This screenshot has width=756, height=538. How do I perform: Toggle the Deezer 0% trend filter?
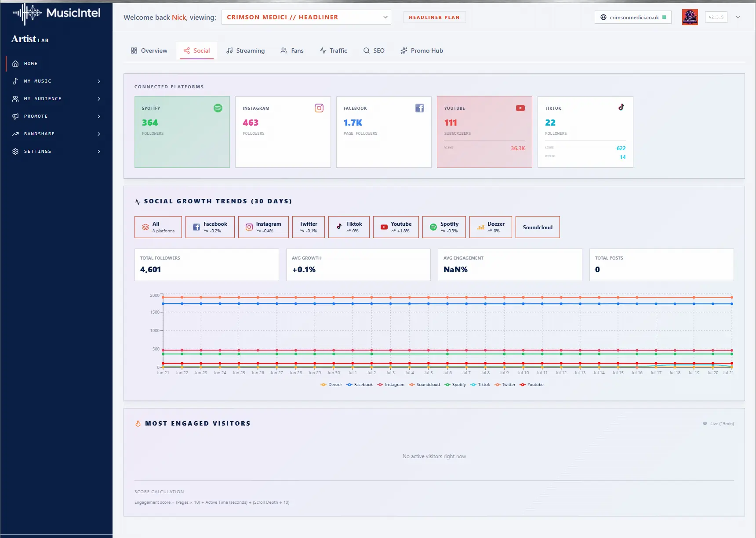(491, 227)
